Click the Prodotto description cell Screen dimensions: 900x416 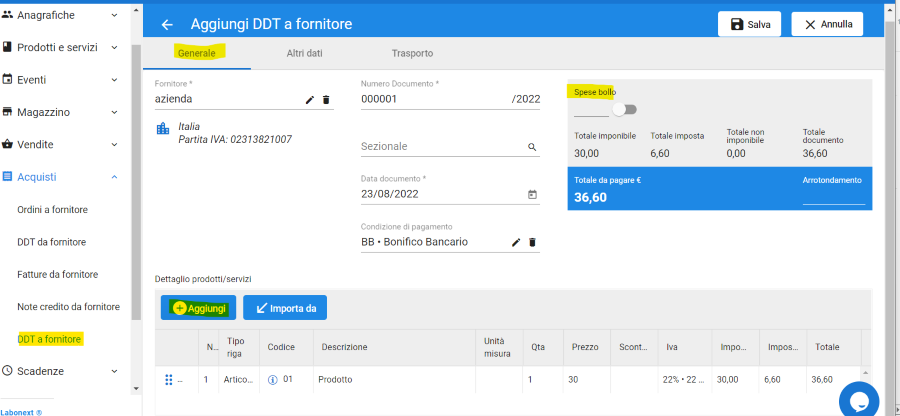395,380
